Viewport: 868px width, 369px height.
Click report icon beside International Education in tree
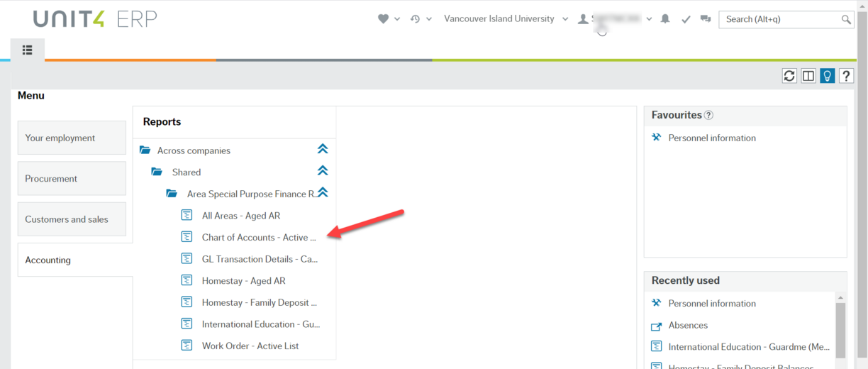pos(187,324)
